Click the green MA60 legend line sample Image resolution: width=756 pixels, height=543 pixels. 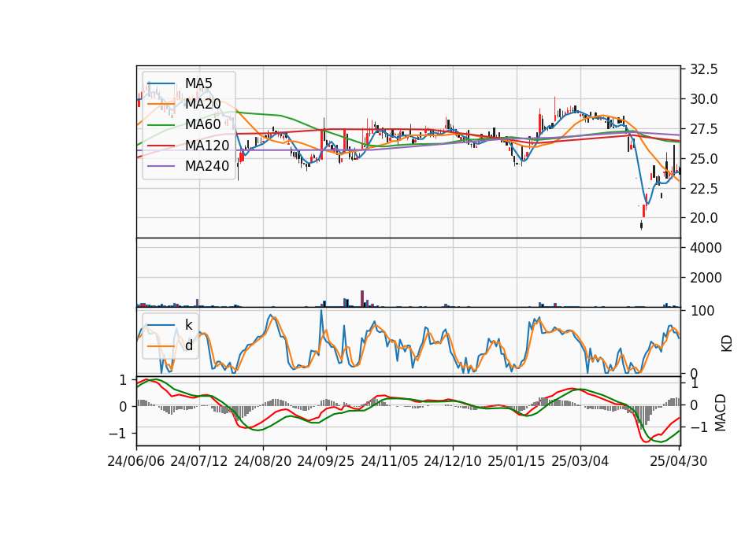tap(161, 125)
